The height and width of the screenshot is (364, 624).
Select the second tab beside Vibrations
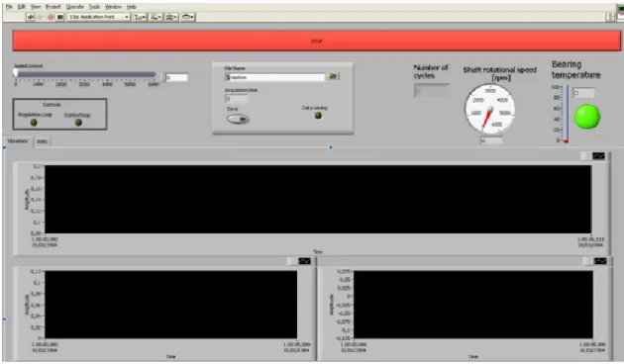click(43, 141)
